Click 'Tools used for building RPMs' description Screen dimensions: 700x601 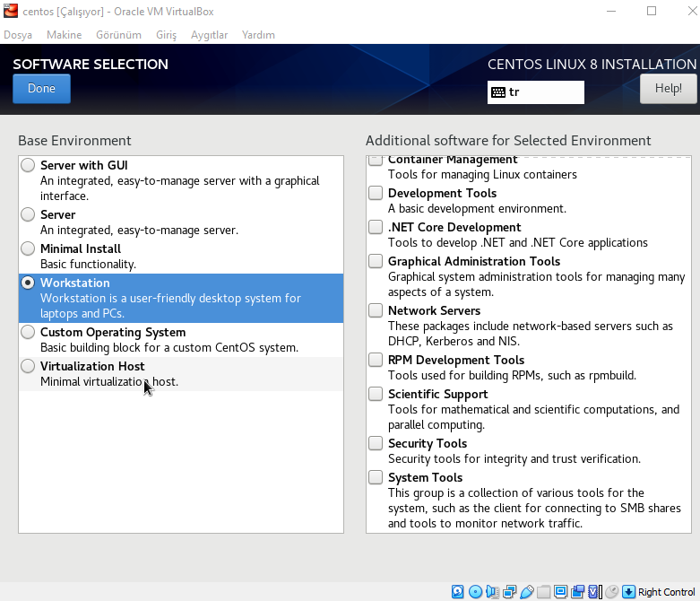(512, 375)
